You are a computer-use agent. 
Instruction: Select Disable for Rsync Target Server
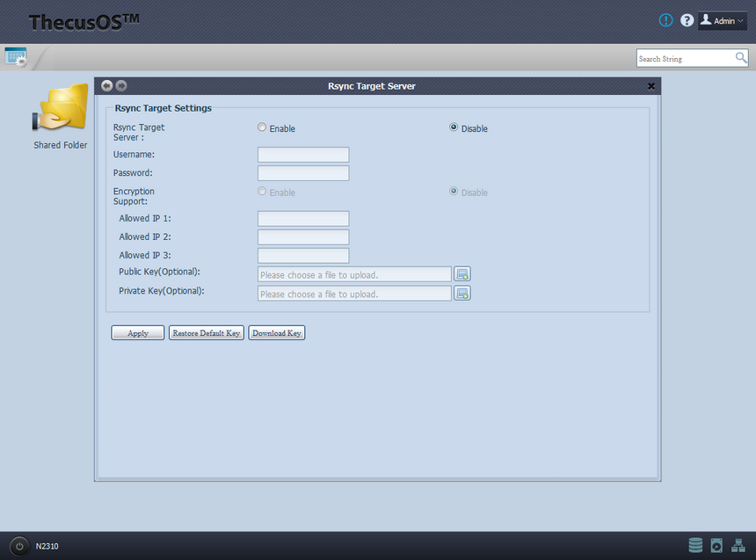click(454, 127)
